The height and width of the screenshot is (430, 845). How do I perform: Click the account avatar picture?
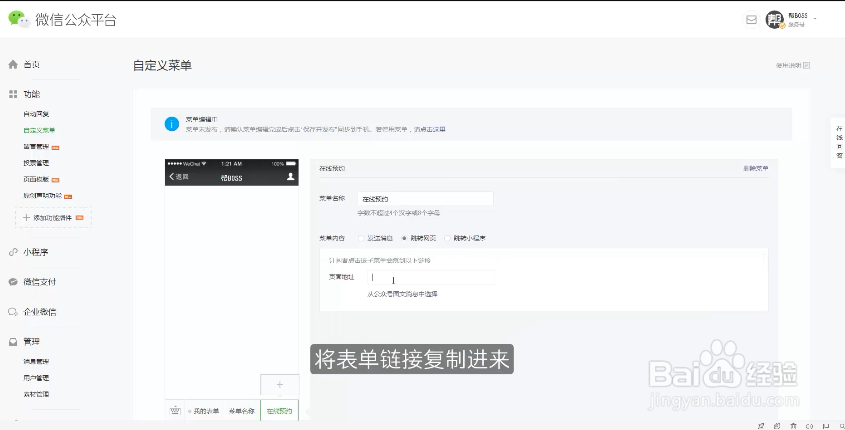point(775,20)
